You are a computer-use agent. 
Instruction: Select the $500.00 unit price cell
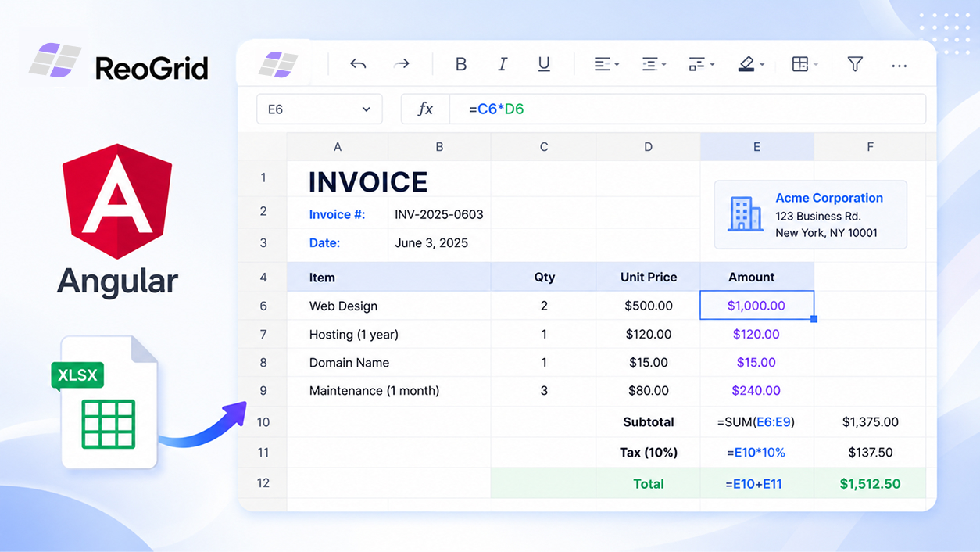649,306
